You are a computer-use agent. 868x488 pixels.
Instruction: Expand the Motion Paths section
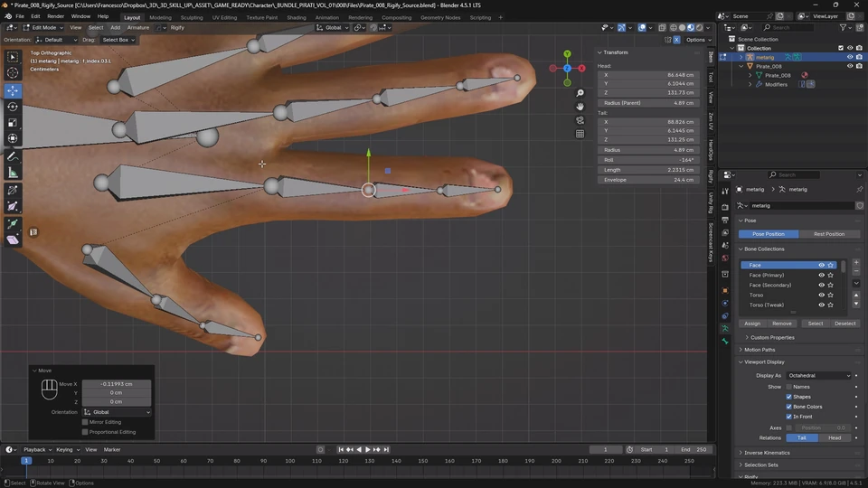click(x=759, y=350)
